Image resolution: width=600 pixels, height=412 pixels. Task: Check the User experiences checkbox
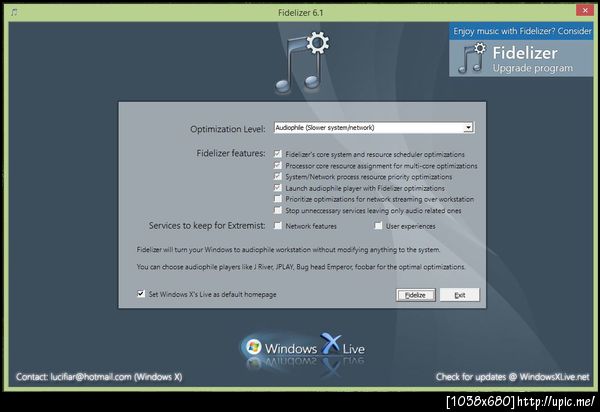click(x=378, y=226)
